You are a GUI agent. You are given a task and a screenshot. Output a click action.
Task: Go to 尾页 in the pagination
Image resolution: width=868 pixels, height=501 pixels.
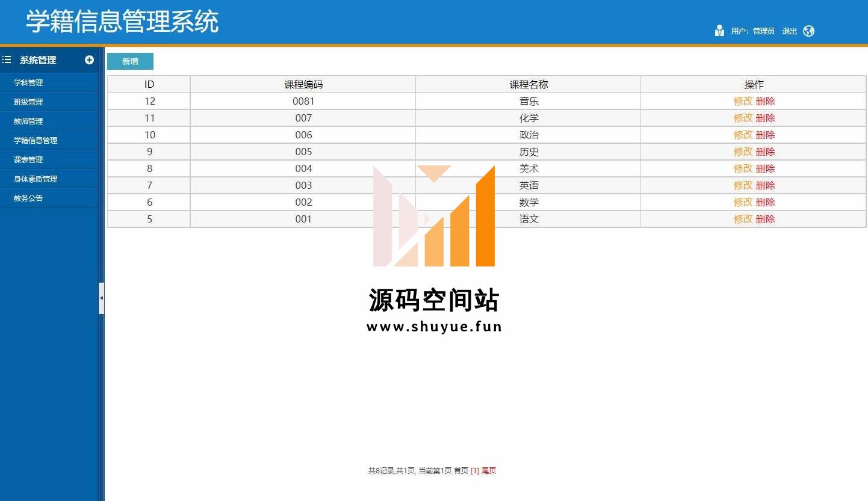[489, 471]
